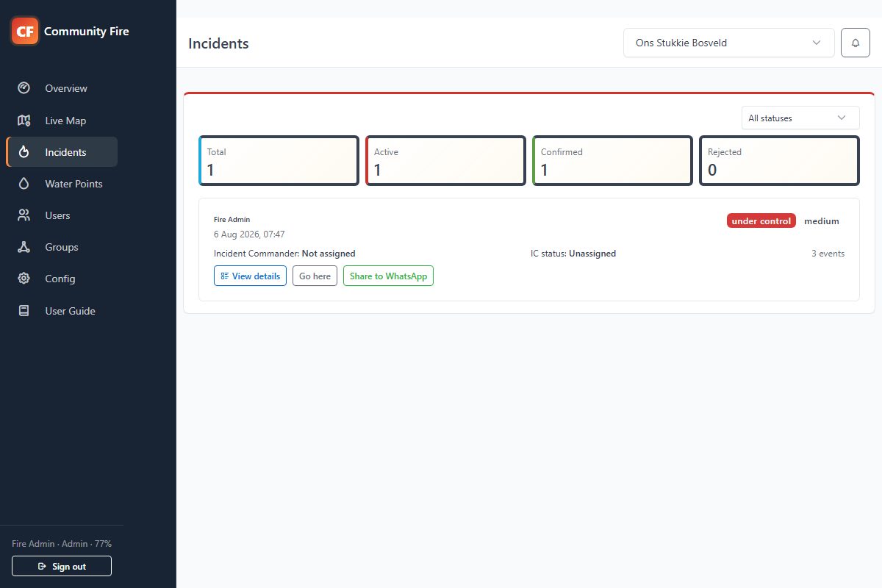Click the Overview gauge icon in sidebar
Image resolution: width=882 pixels, height=588 pixels.
click(24, 88)
